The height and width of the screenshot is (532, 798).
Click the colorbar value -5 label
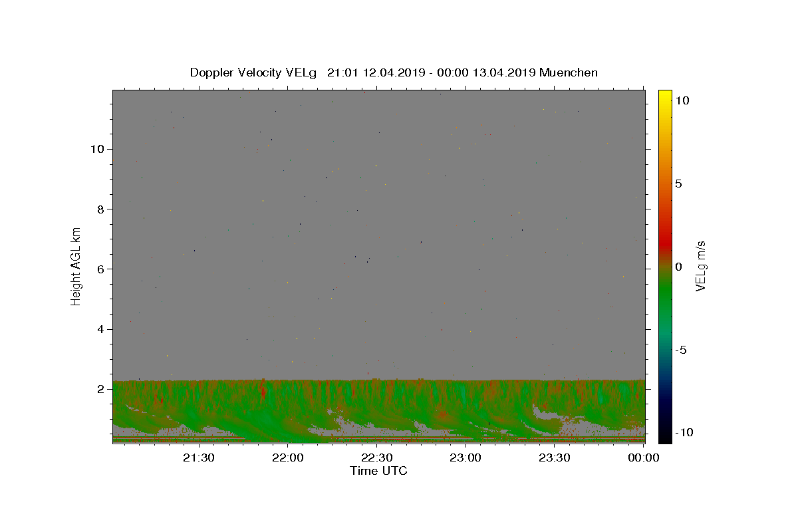(x=681, y=350)
